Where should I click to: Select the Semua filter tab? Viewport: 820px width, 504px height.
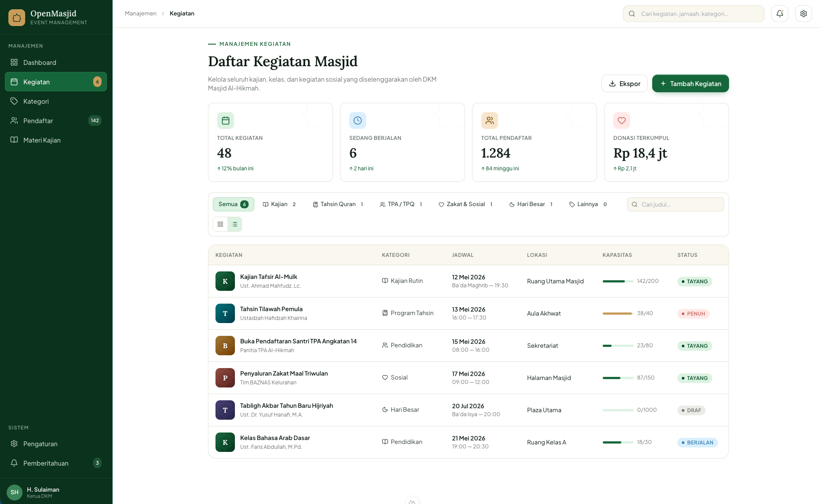click(x=234, y=204)
